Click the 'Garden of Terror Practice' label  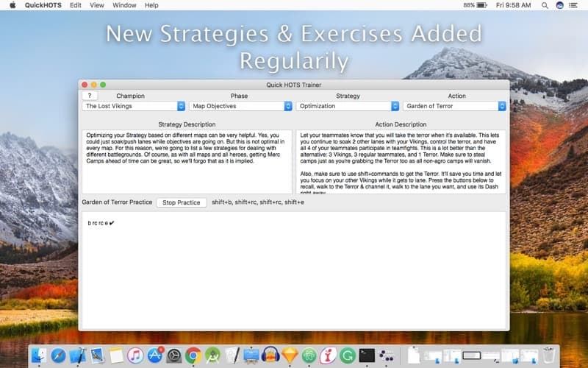pos(117,202)
